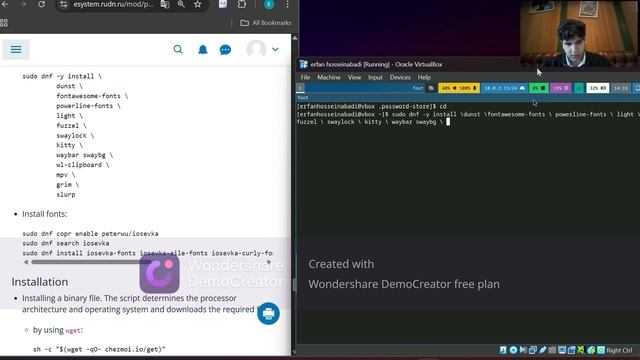Go forward in the browser

coord(23,4)
